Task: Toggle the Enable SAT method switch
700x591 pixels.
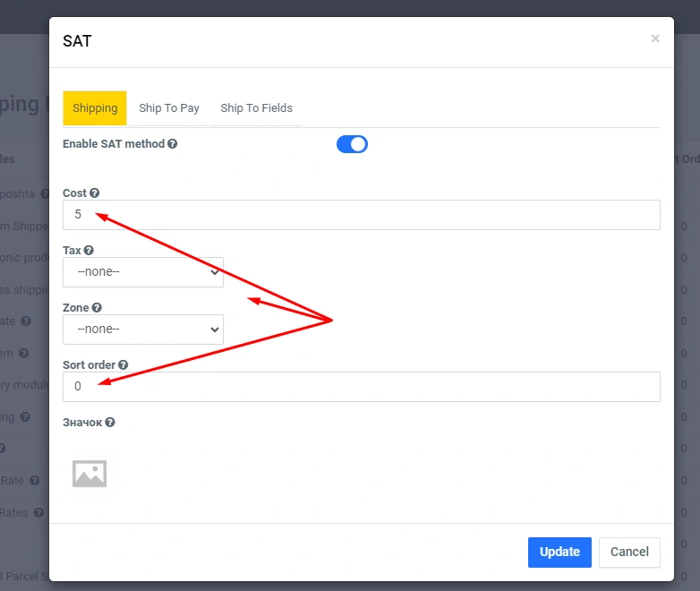Action: [352, 144]
